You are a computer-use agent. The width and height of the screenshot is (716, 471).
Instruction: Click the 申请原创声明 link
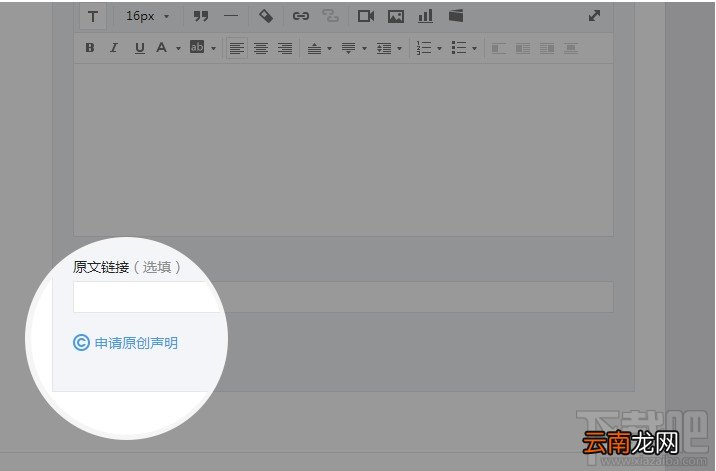pos(136,343)
